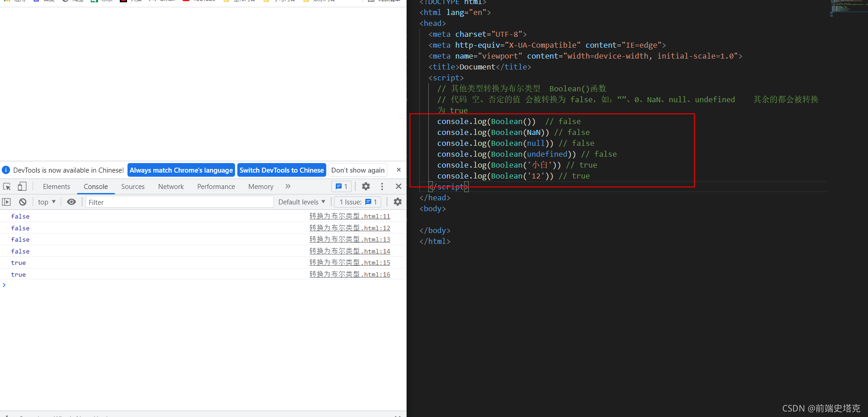The height and width of the screenshot is (417, 868).
Task: Open the Elements tab
Action: point(57,187)
